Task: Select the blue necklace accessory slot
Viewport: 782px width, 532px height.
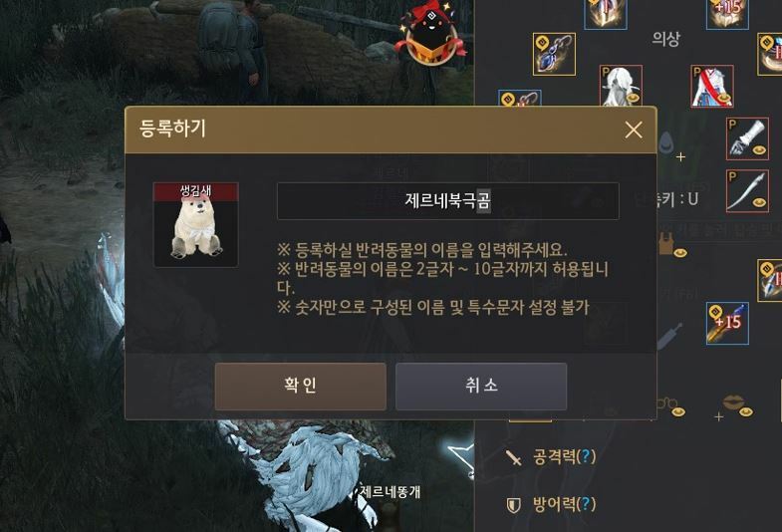Action: click(x=554, y=54)
